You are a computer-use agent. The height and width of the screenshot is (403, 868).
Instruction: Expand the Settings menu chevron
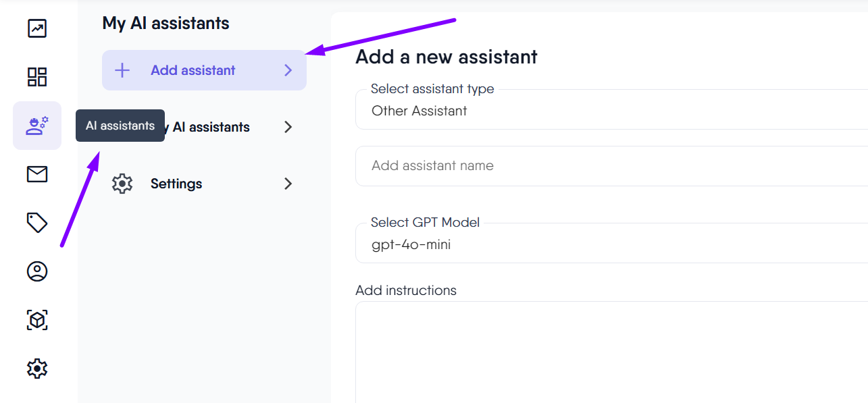(288, 184)
